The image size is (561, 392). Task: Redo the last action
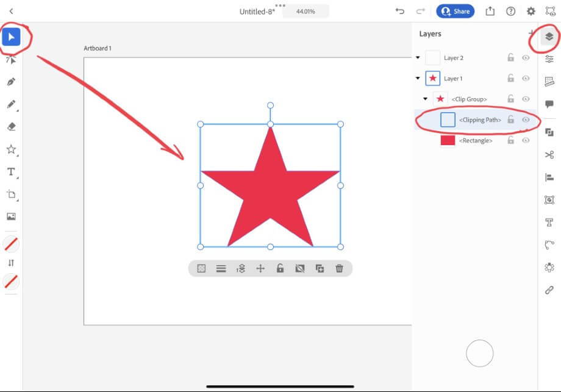[420, 11]
